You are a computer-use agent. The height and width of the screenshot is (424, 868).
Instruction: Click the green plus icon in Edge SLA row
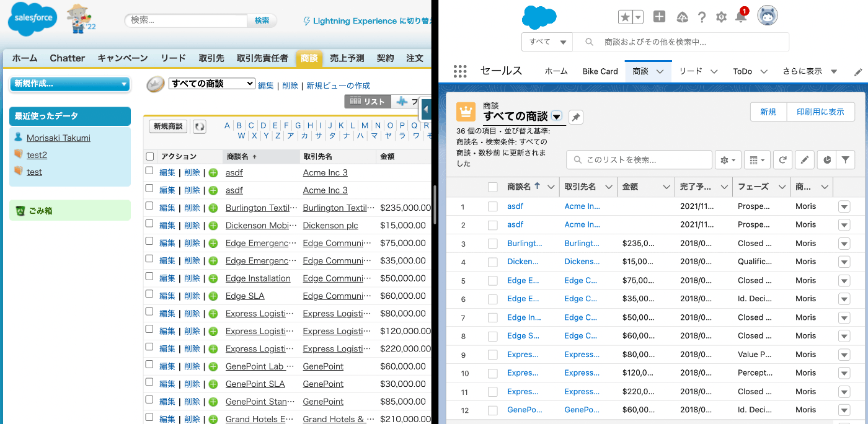tap(213, 296)
